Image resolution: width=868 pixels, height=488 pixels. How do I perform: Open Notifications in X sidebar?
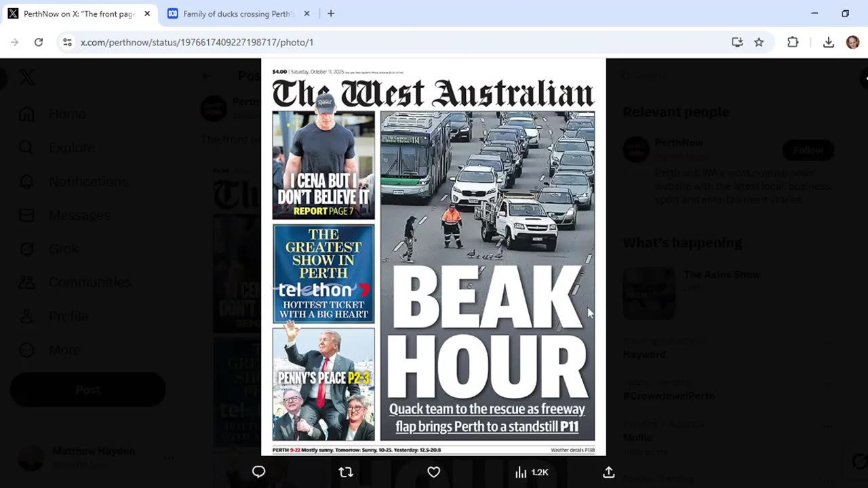73,182
